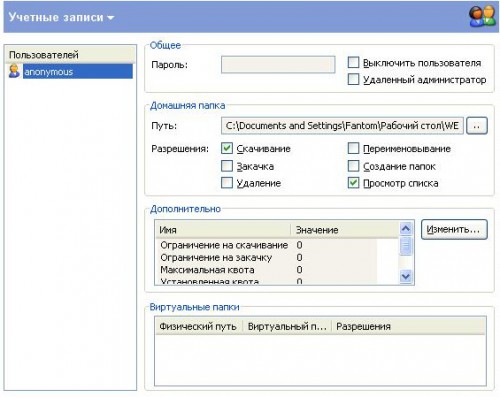Open the browse button next to path
This screenshot has width=500, height=397.
[477, 126]
